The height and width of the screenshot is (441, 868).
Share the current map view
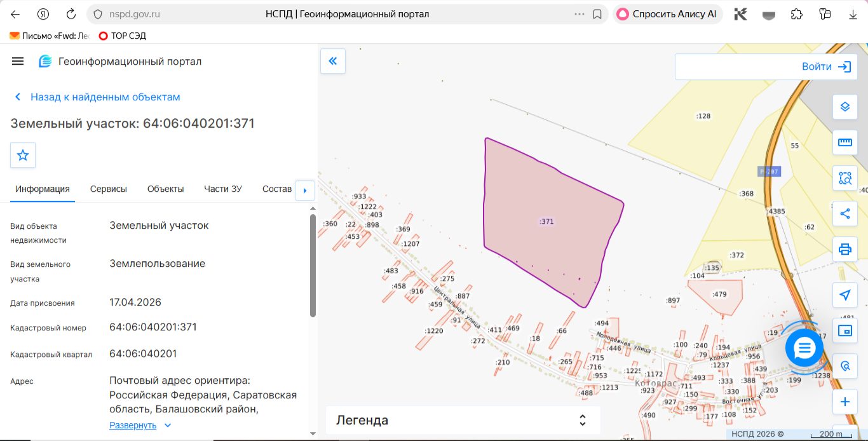click(x=844, y=214)
